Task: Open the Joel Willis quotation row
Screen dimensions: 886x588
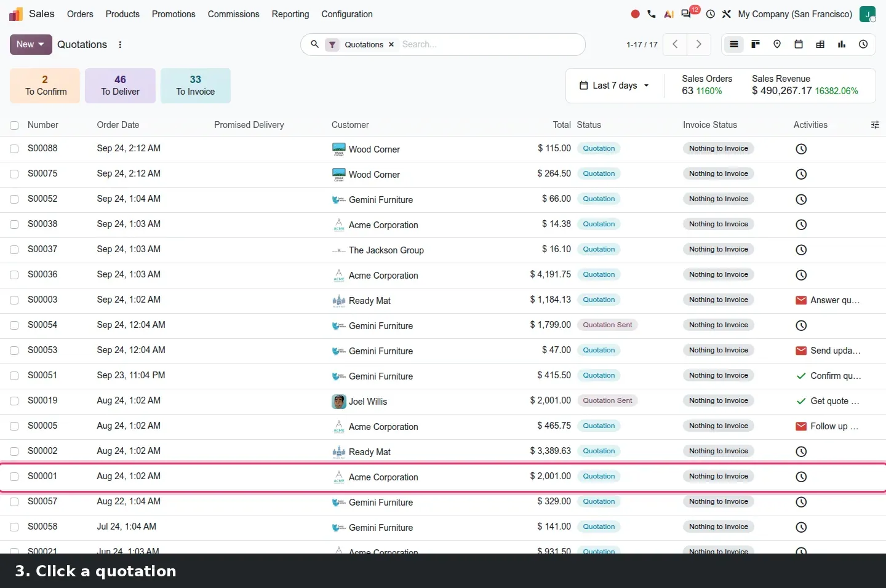Action: coord(443,401)
